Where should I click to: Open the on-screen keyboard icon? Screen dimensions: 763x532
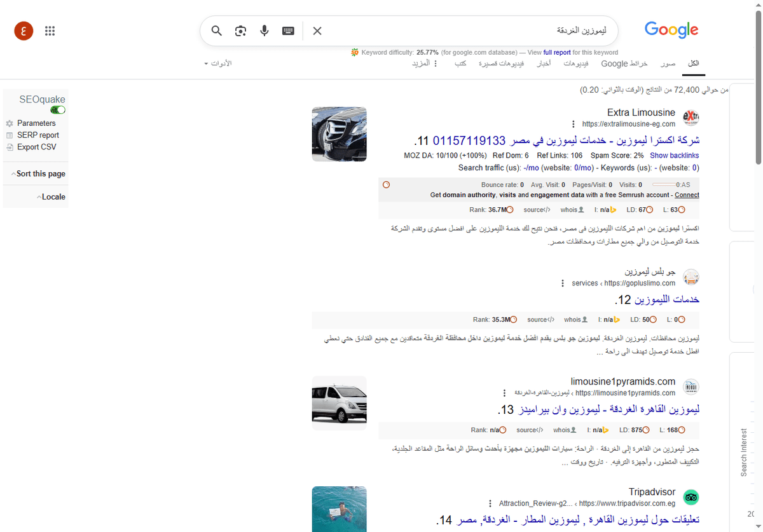click(287, 31)
